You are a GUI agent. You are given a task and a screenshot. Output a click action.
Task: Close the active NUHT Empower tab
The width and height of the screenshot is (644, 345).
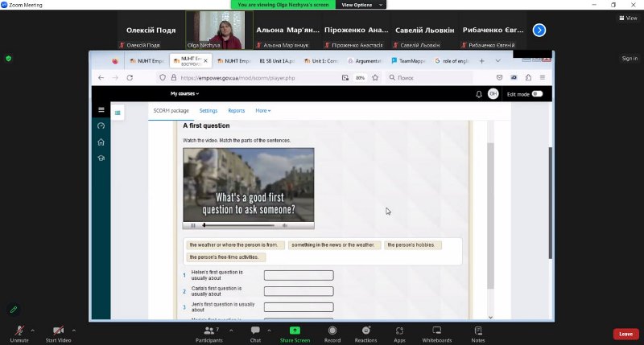205,60
